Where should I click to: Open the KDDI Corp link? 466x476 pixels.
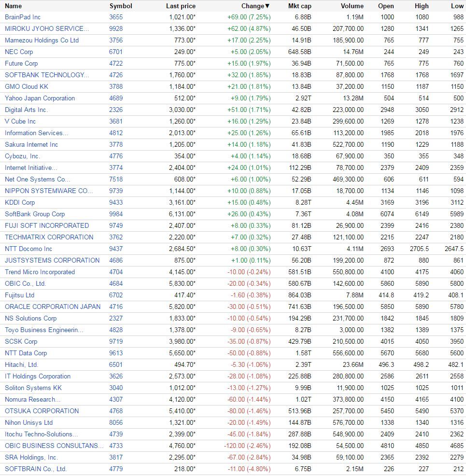coord(20,202)
